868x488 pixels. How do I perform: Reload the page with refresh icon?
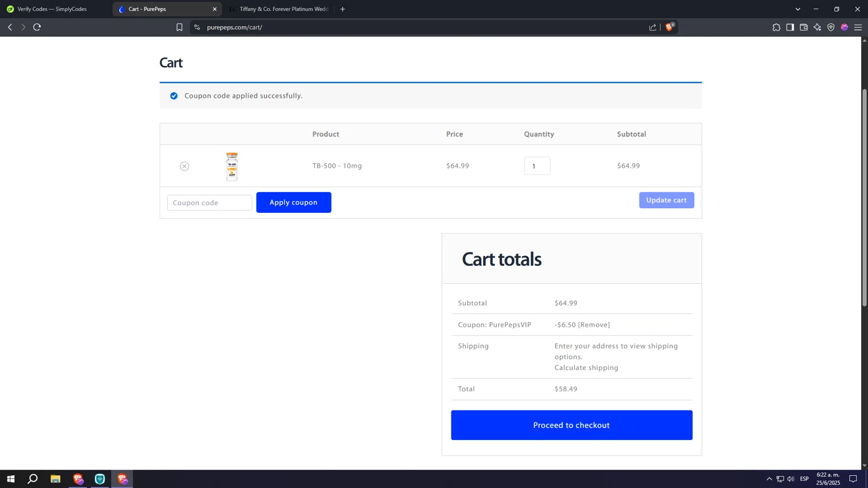click(x=37, y=27)
